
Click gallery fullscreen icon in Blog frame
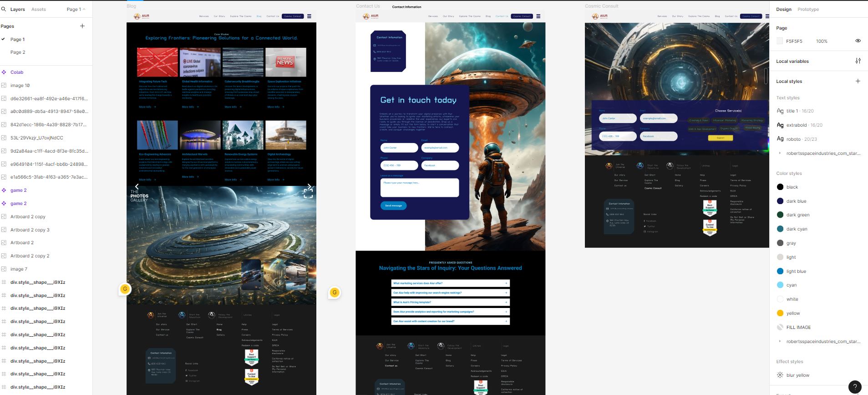tap(308, 194)
